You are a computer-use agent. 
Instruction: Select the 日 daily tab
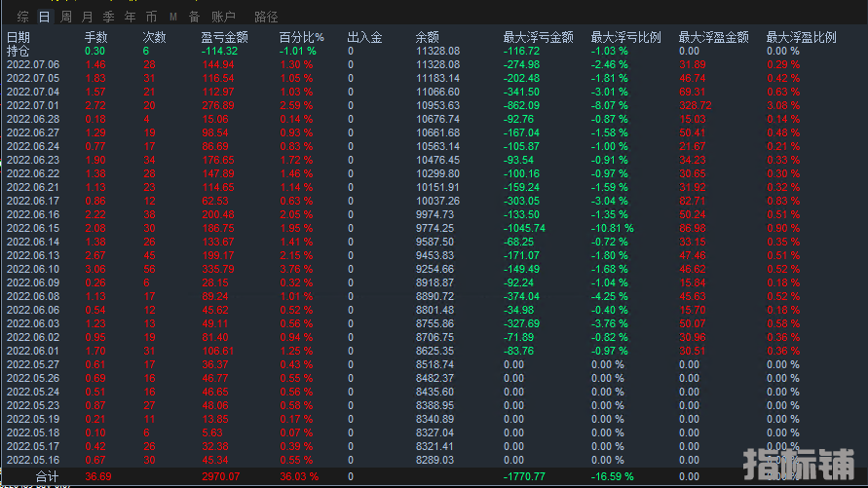pos(44,17)
